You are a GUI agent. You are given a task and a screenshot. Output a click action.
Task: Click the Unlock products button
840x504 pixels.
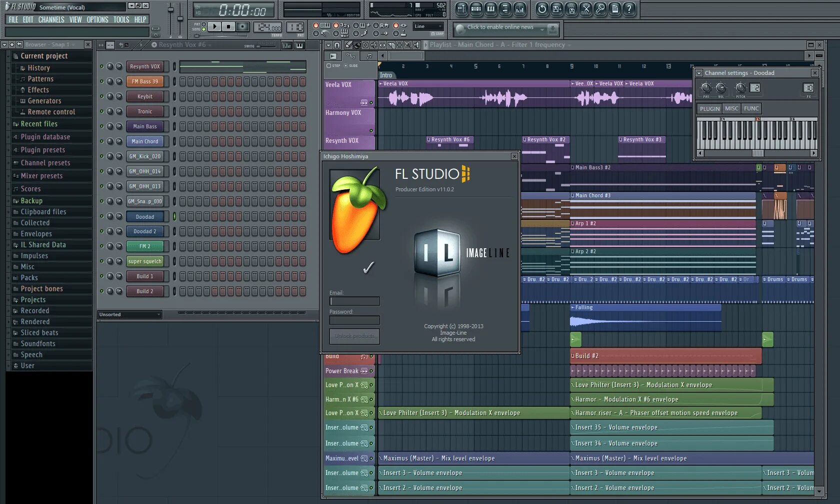(354, 336)
